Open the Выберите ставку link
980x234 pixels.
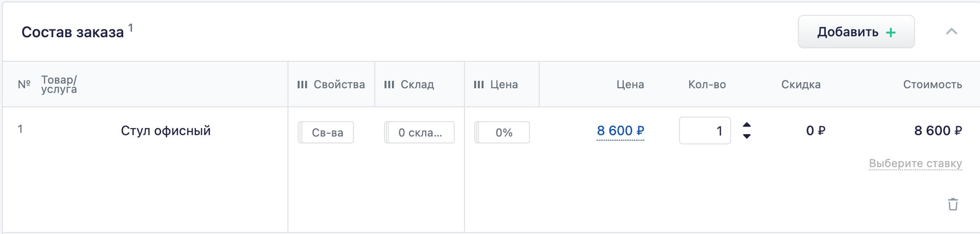click(x=916, y=164)
